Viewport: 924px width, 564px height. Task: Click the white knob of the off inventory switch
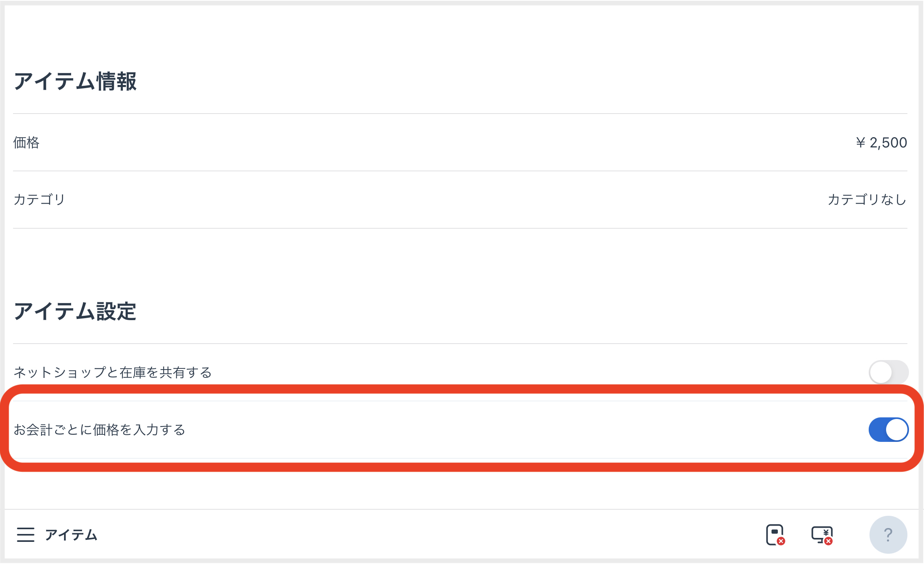881,372
